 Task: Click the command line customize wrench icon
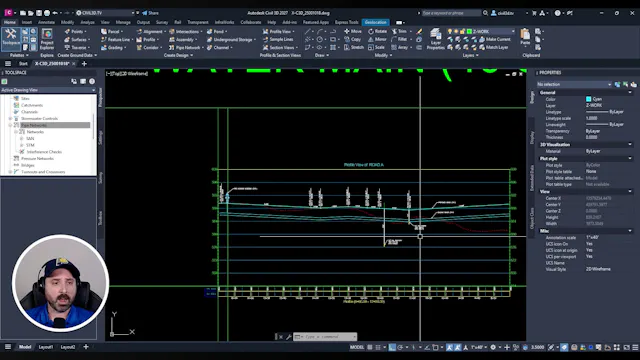click(x=289, y=337)
